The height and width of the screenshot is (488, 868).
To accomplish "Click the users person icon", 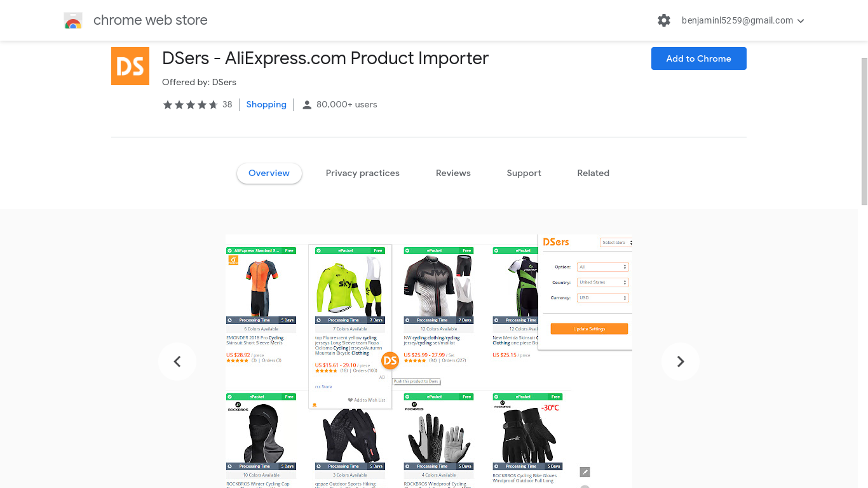I will [307, 105].
